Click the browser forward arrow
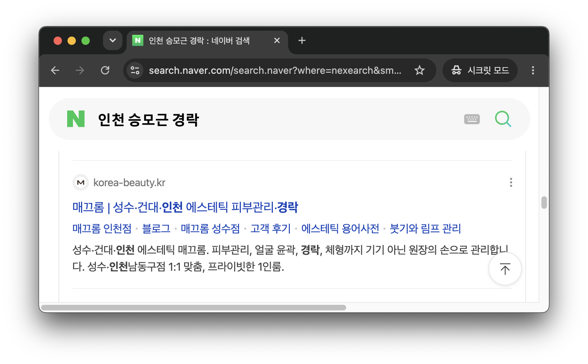 (80, 70)
